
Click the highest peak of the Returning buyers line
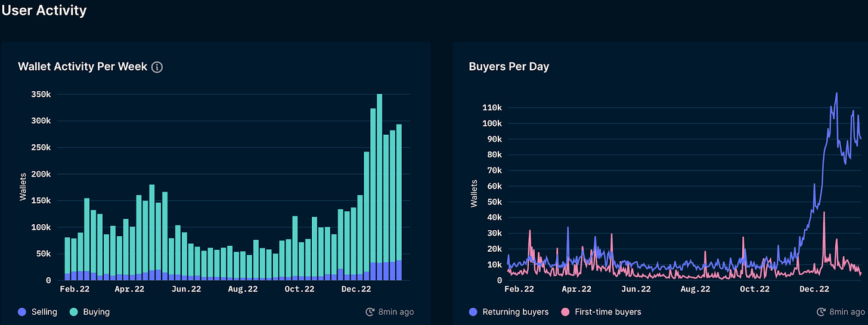(x=837, y=94)
